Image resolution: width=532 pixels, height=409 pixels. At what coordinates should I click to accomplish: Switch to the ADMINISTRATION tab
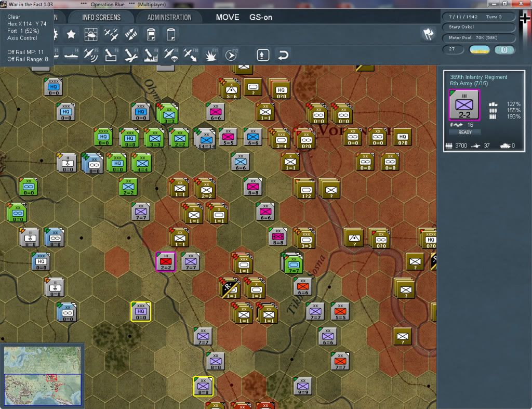(169, 17)
